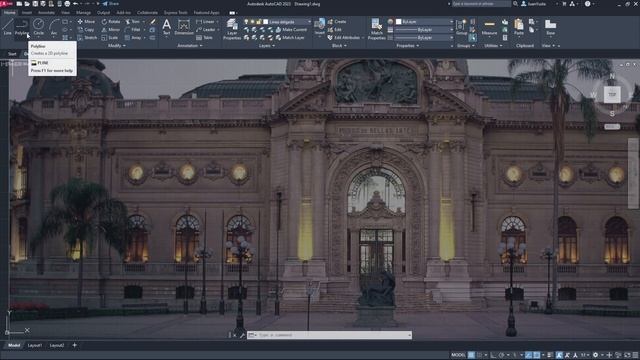Screen dimensions: 640x360
Task: Activate the Mirror command
Action: [111, 30]
